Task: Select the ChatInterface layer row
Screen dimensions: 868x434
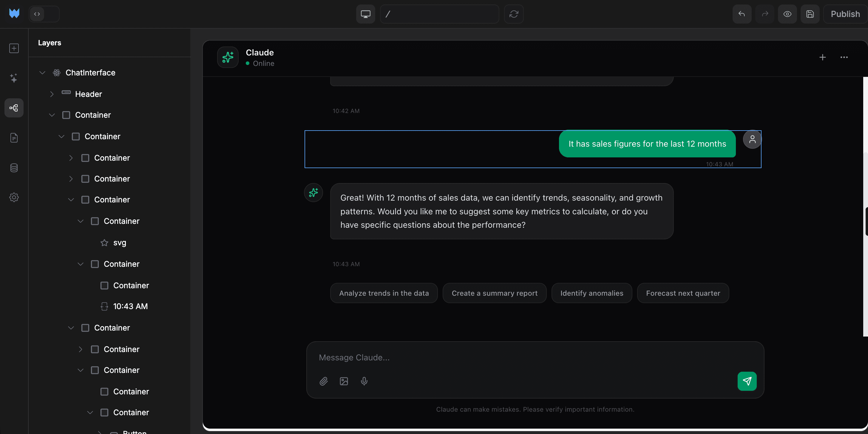Action: (x=109, y=73)
